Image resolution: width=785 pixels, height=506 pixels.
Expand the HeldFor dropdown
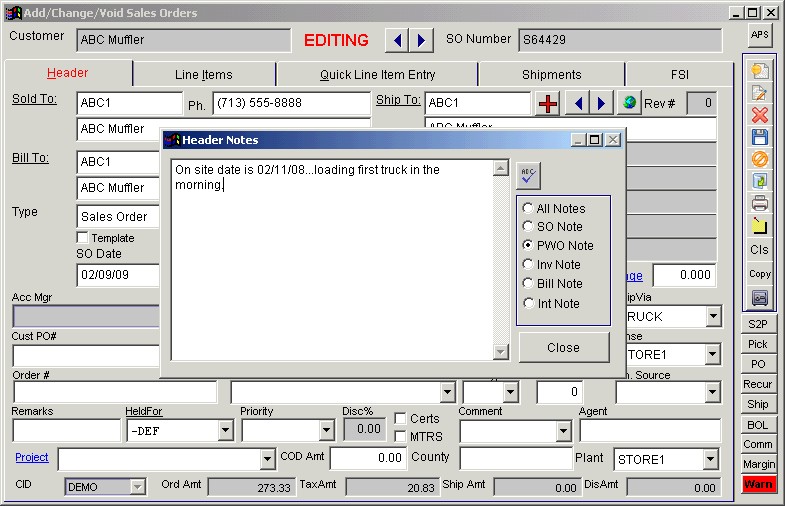(x=225, y=431)
